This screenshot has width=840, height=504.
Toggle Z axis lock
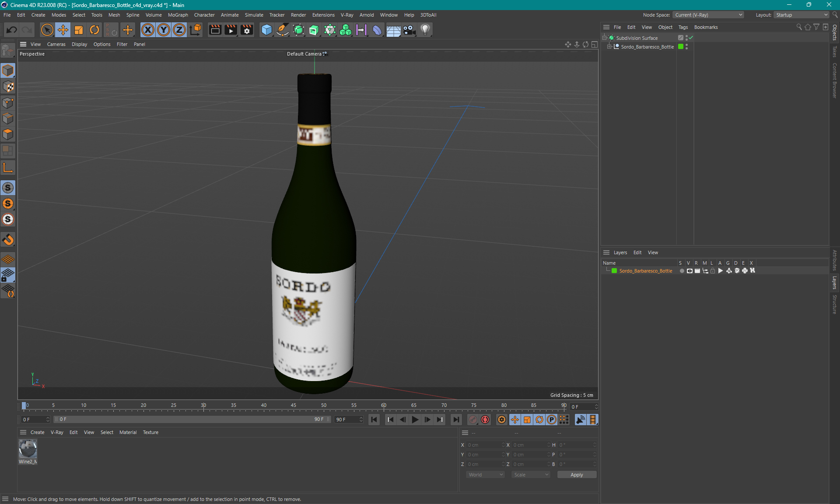click(x=179, y=30)
